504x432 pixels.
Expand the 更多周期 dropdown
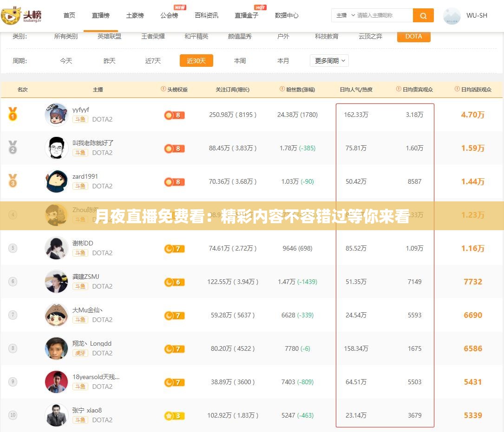coord(329,60)
